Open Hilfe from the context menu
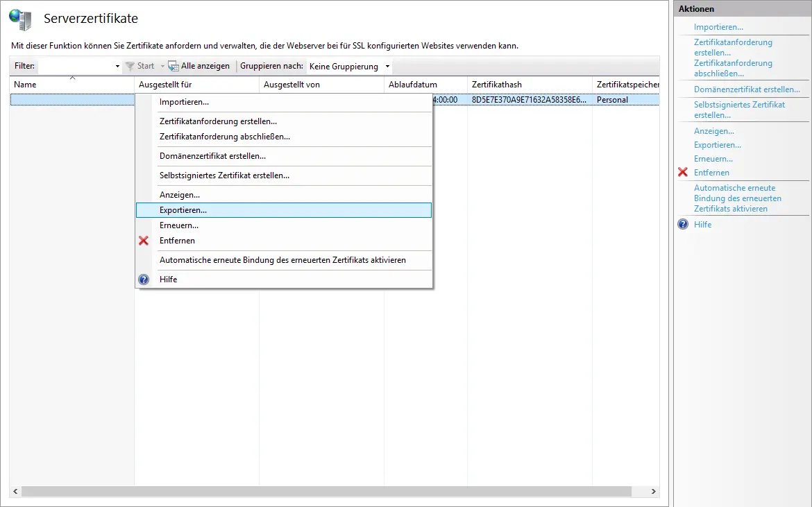Viewport: 812px width, 507px height. point(284,280)
